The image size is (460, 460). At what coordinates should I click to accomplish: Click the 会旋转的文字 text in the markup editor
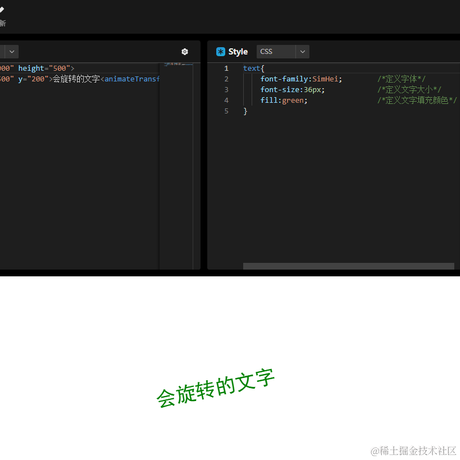click(76, 79)
